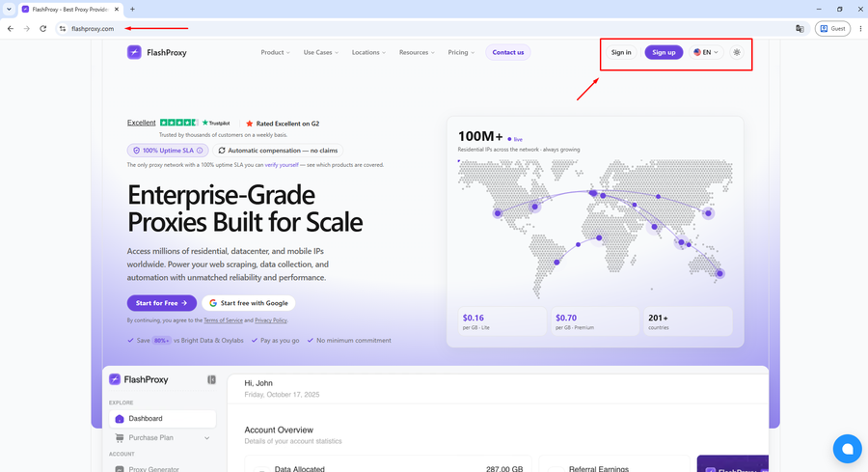Expand Purchase Plan in sidebar
The image size is (868, 472).
pos(162,437)
